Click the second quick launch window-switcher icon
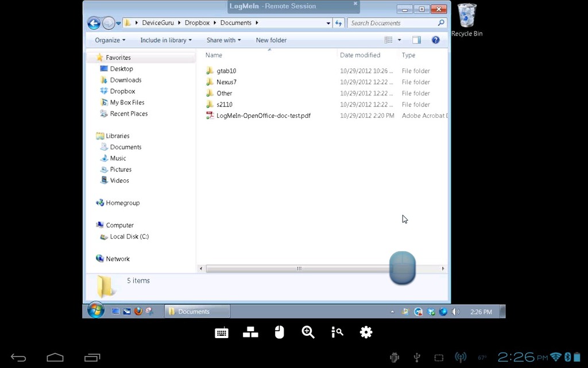This screenshot has width=588, height=368. 127,311
